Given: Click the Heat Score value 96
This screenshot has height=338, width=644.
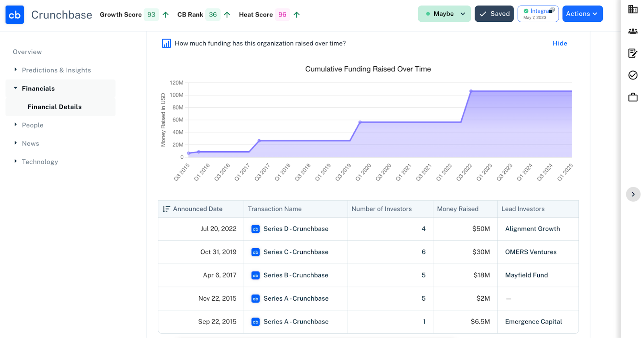Looking at the screenshot, I should [x=283, y=15].
